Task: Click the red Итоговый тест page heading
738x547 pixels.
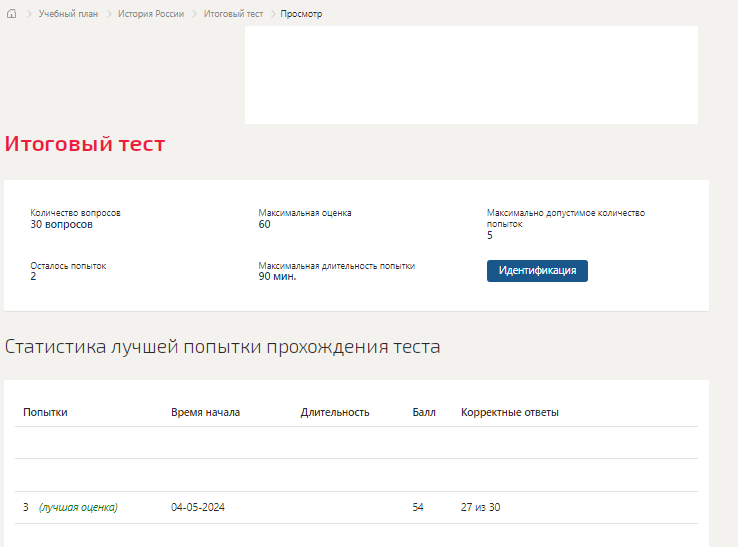Action: click(x=85, y=144)
